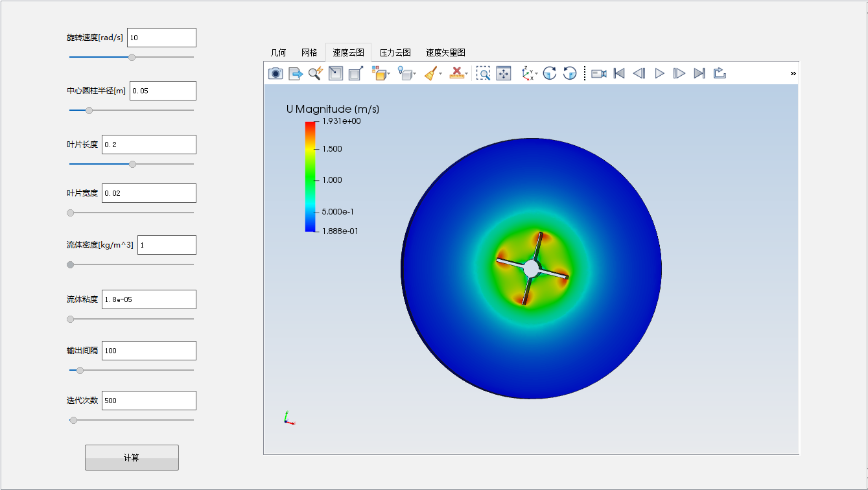Focus the 旋转速度[rad/s] input field
Screen dimensions: 868x490
161,38
